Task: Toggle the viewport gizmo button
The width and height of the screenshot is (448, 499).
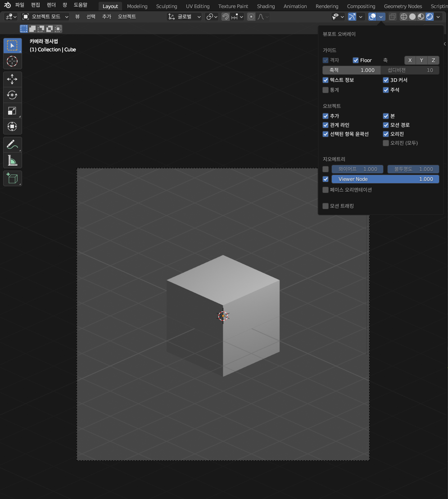Action: pyautogui.click(x=352, y=17)
